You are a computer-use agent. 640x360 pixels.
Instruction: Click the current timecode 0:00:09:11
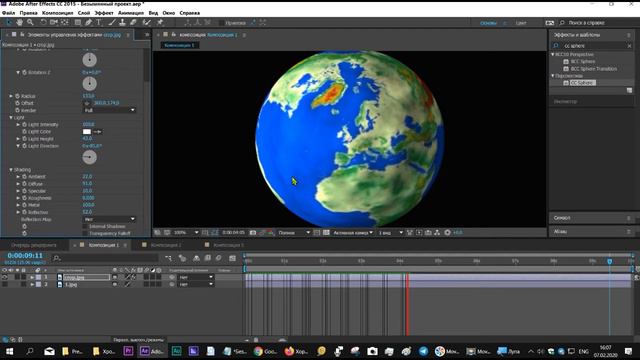pos(25,256)
